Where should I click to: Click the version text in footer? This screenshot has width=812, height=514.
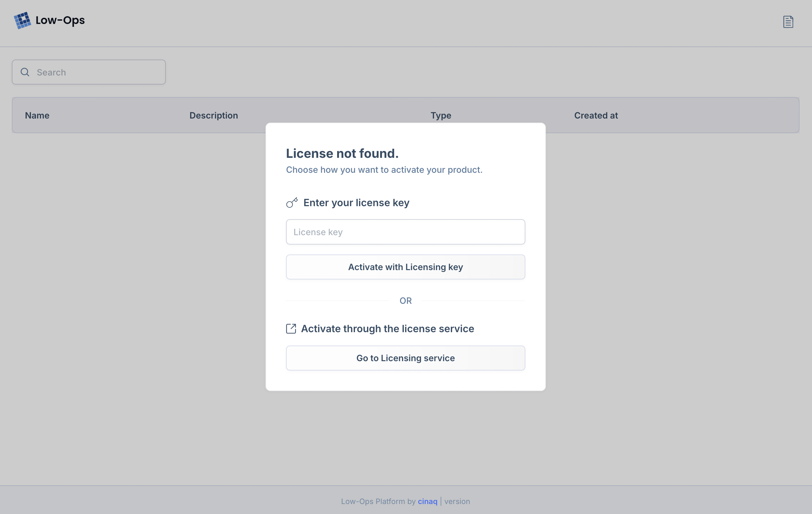tap(457, 502)
